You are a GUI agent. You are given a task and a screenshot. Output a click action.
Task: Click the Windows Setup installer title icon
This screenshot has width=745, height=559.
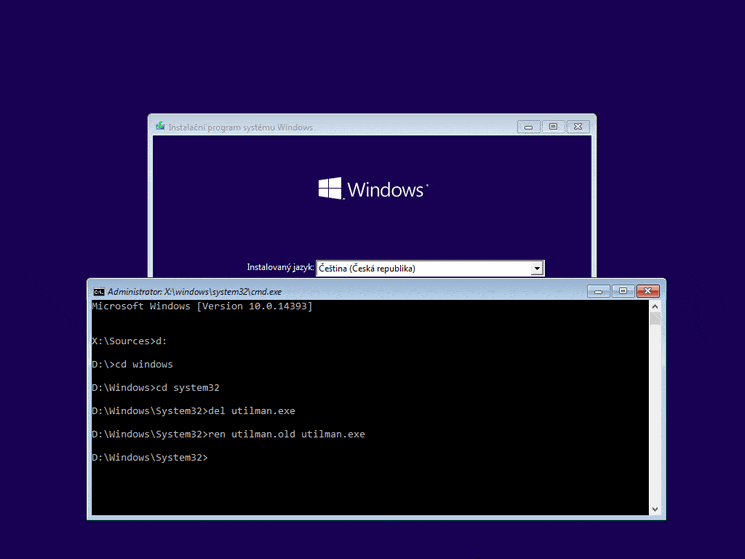click(x=160, y=127)
